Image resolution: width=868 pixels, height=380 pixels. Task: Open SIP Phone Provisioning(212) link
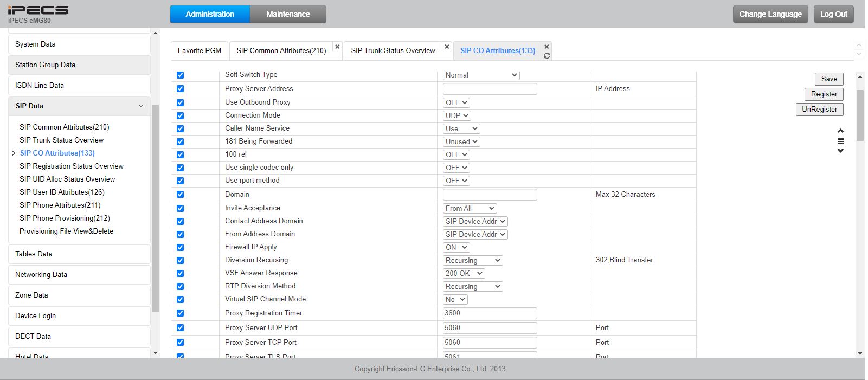coord(65,218)
